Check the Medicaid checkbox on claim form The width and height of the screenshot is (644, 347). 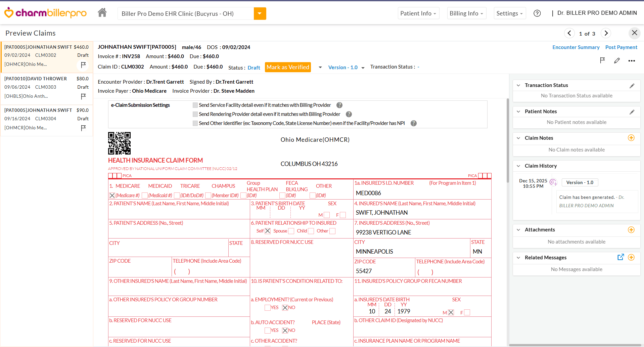(145, 196)
